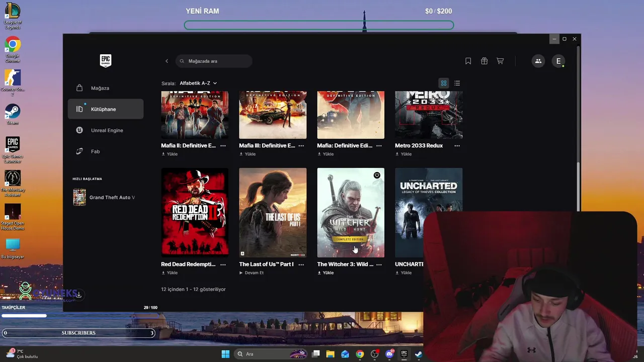
Task: Open the wishlist bookmark icon
Action: tap(468, 61)
